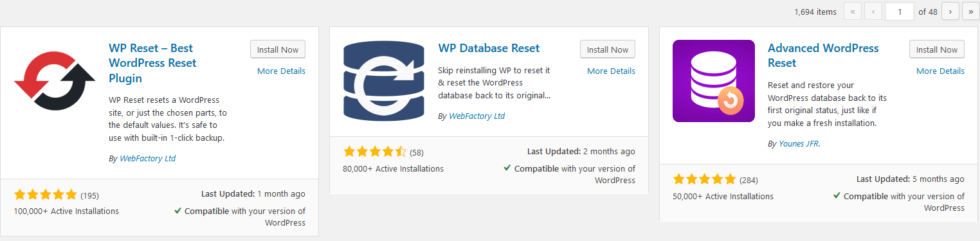Screen dimensions: 980x241
Task: Open the Advanced WordPress Reset title link
Action: point(823,55)
